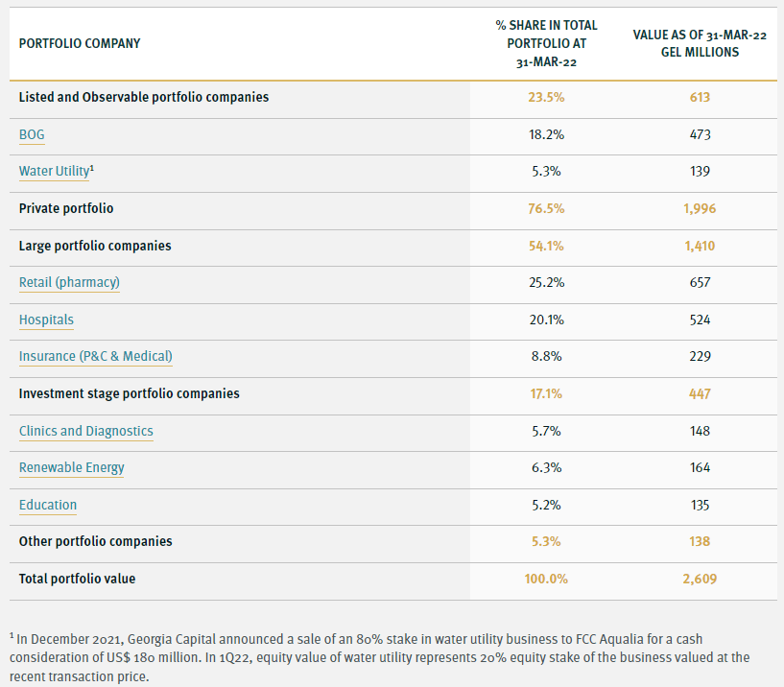Open the Retail (pharmacy) link
The image size is (784, 687).
69,283
